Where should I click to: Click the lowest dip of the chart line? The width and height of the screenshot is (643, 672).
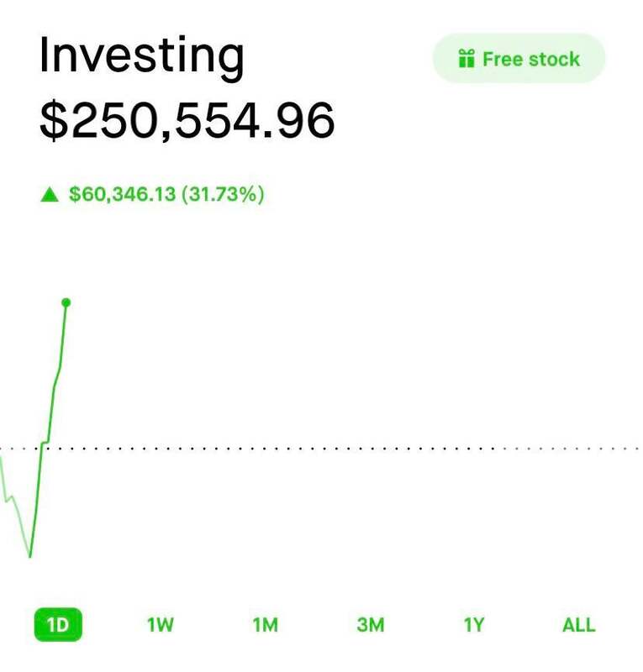29,556
